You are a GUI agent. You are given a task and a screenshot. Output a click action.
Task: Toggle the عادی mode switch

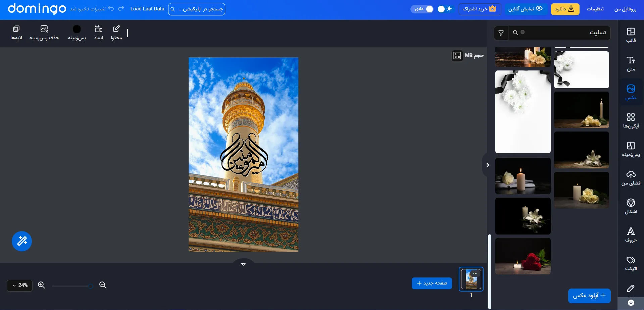point(422,9)
